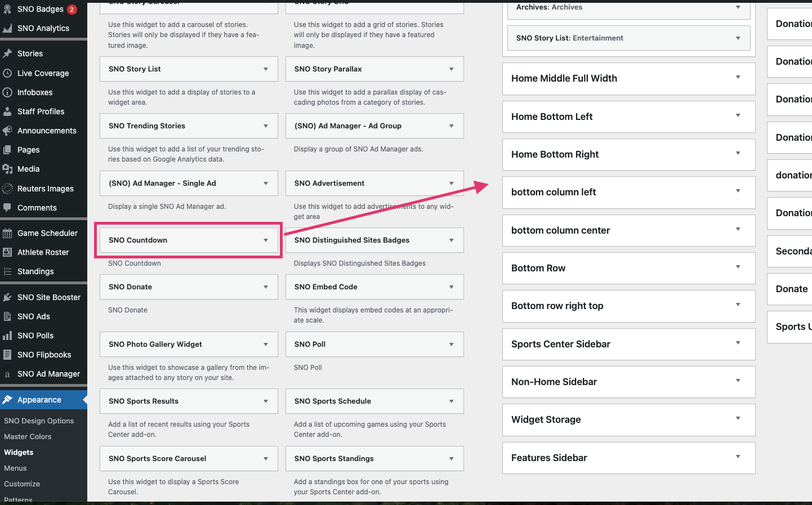This screenshot has height=505, width=812.
Task: Expand the Ad Manager Single Ad arrow
Action: (266, 184)
